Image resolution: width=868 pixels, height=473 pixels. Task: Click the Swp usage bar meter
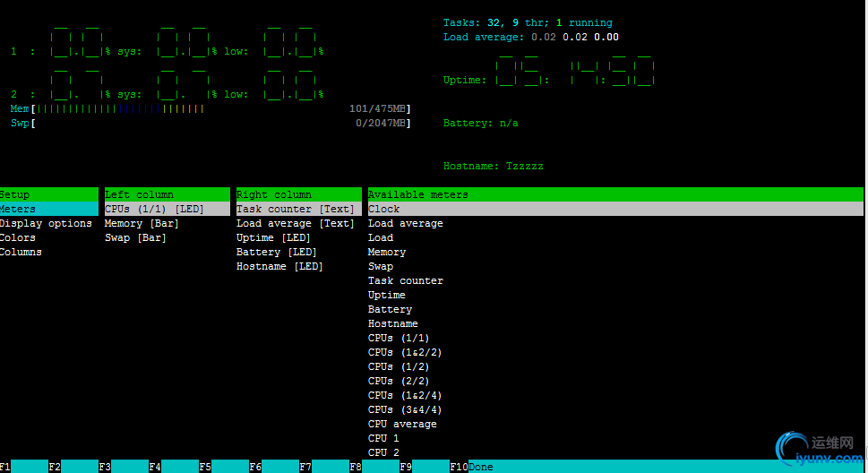[x=211, y=123]
